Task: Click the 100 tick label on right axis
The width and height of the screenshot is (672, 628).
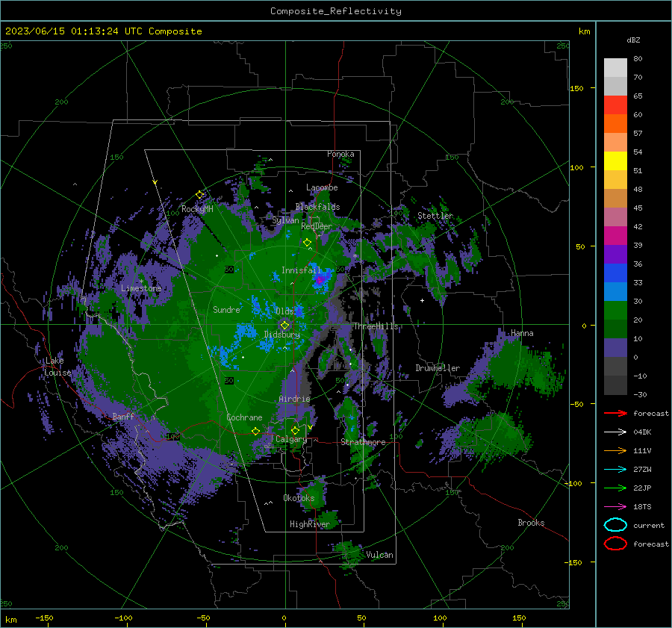Action: (x=576, y=167)
